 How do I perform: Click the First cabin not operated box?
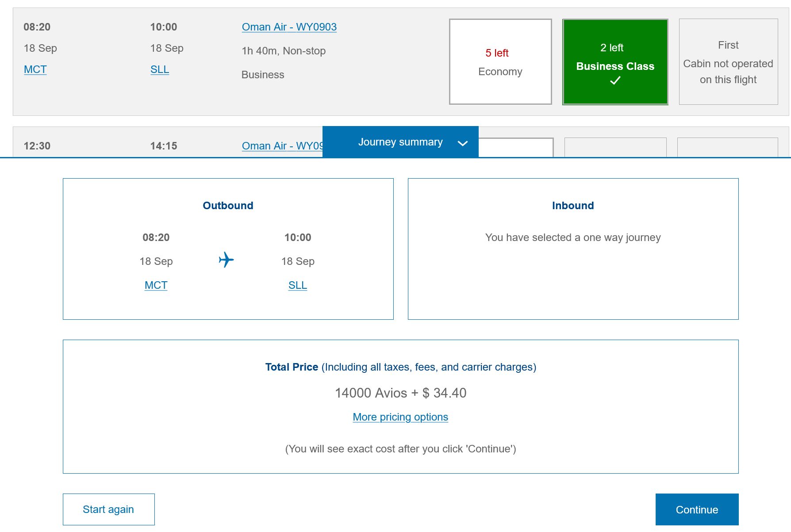point(728,61)
